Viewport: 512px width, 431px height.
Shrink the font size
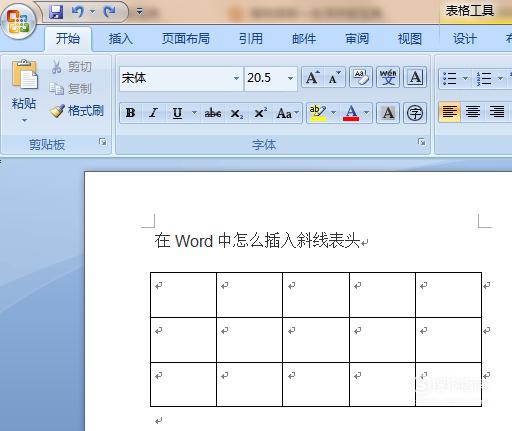(334, 78)
